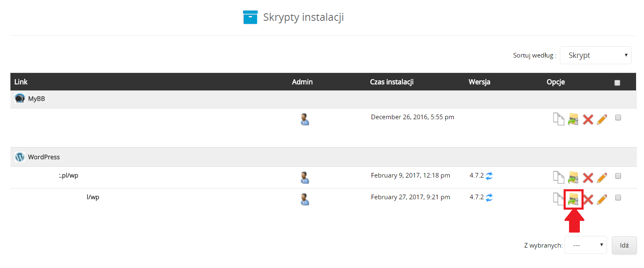
Task: Expand the 'Z wybranych' action dropdown
Action: 585,245
